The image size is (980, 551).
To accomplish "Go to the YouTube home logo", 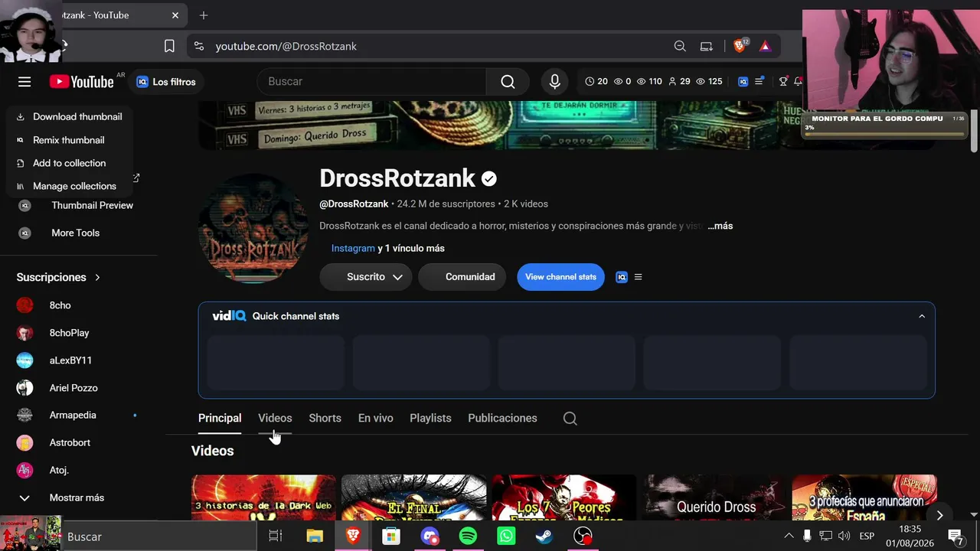I will (82, 82).
